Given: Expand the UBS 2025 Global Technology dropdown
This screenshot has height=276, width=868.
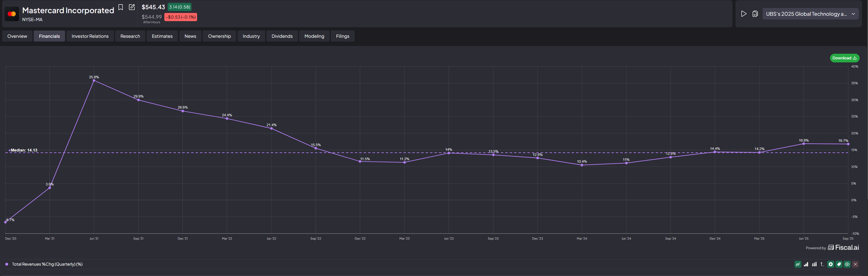Looking at the screenshot, I should click(853, 14).
